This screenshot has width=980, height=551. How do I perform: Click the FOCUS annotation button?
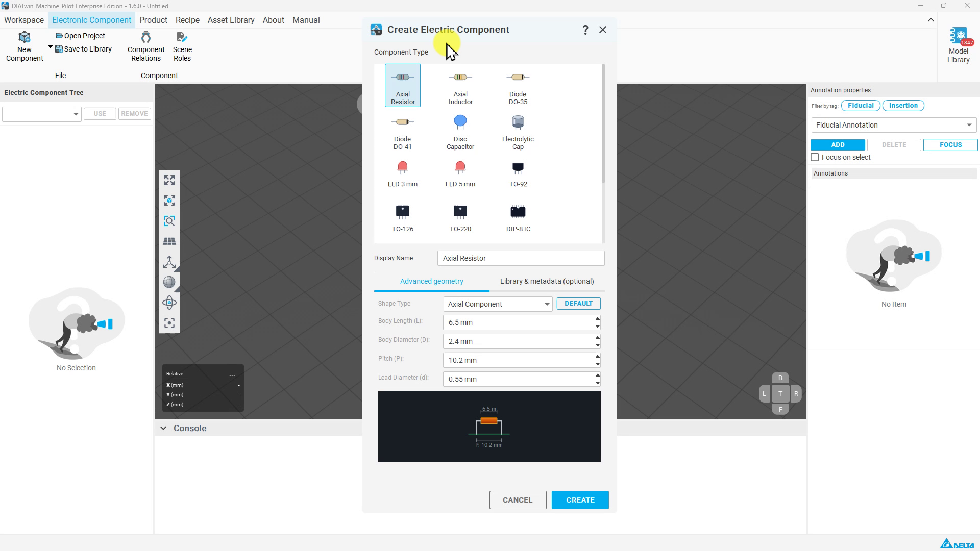point(950,145)
